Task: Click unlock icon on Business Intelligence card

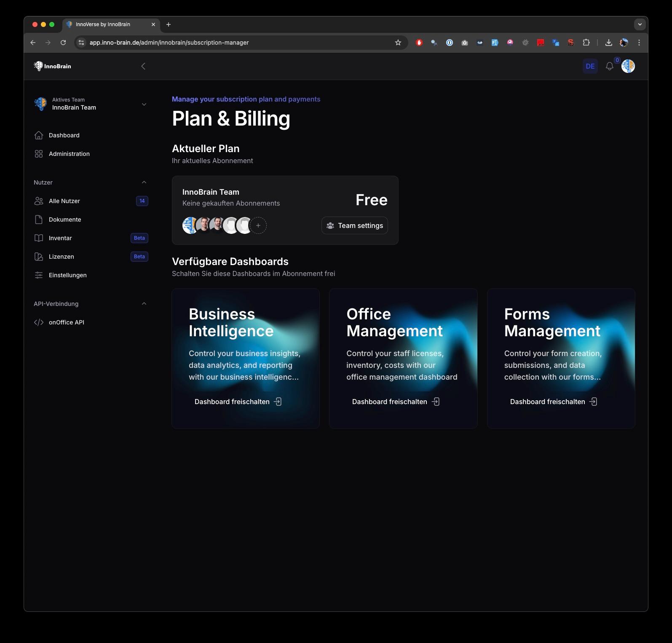Action: point(278,402)
